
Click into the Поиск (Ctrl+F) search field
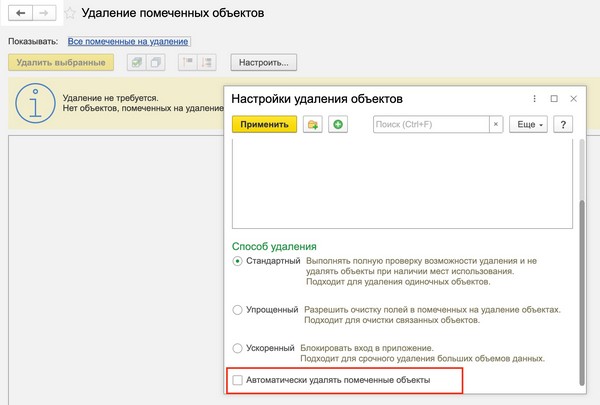pyautogui.click(x=430, y=125)
